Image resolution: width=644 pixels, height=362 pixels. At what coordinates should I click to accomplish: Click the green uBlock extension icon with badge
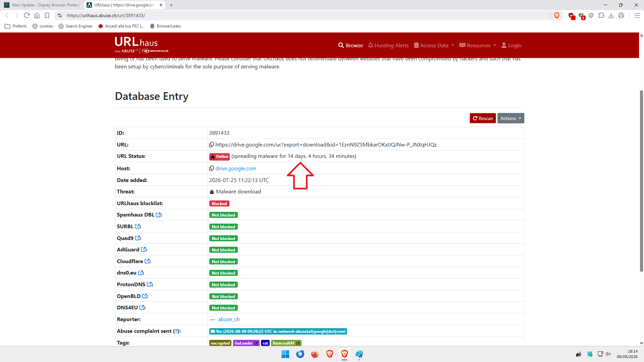(x=582, y=16)
